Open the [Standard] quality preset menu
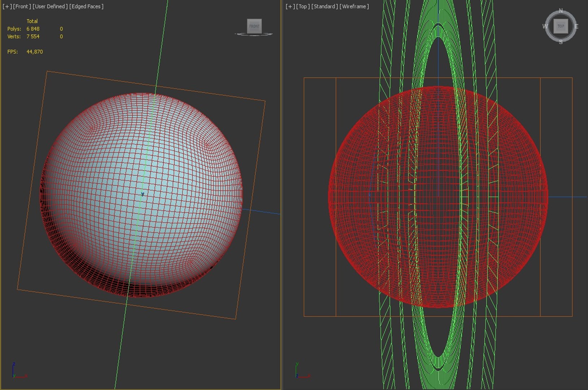This screenshot has height=390, width=588. point(324,6)
